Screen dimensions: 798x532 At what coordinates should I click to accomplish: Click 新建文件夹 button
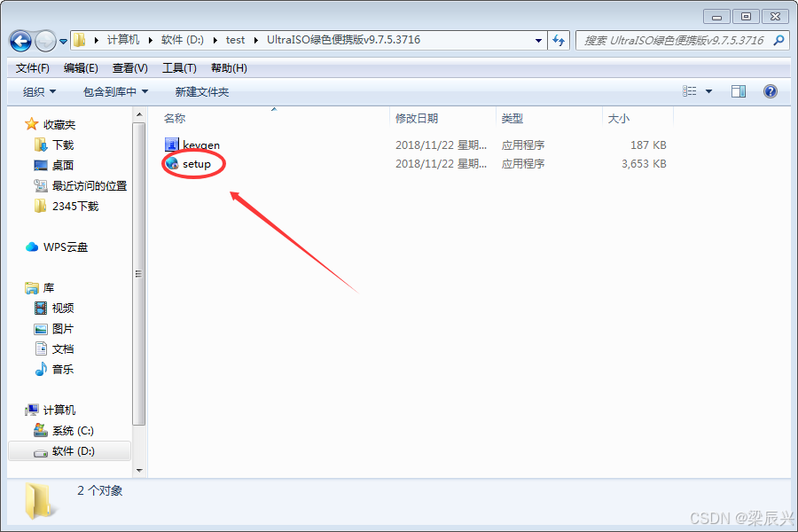[202, 91]
